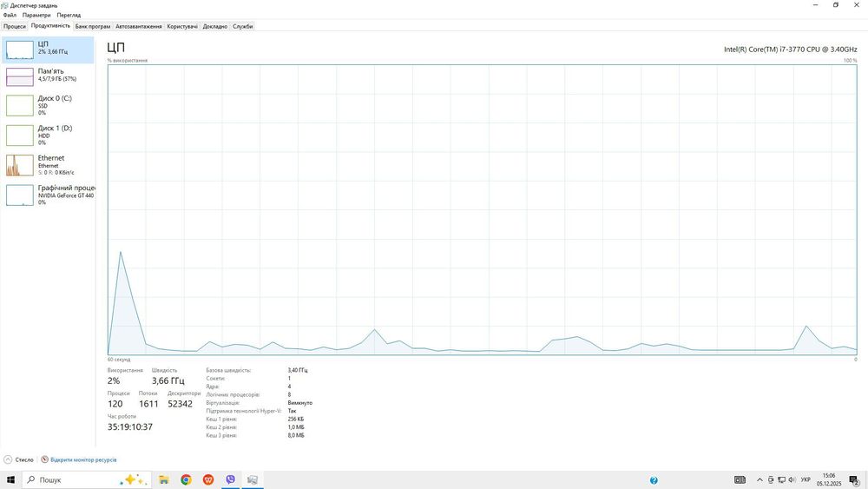Select the ЦП mini graph in sidebar
Screen dimensions: 868x489
[x=20, y=50]
